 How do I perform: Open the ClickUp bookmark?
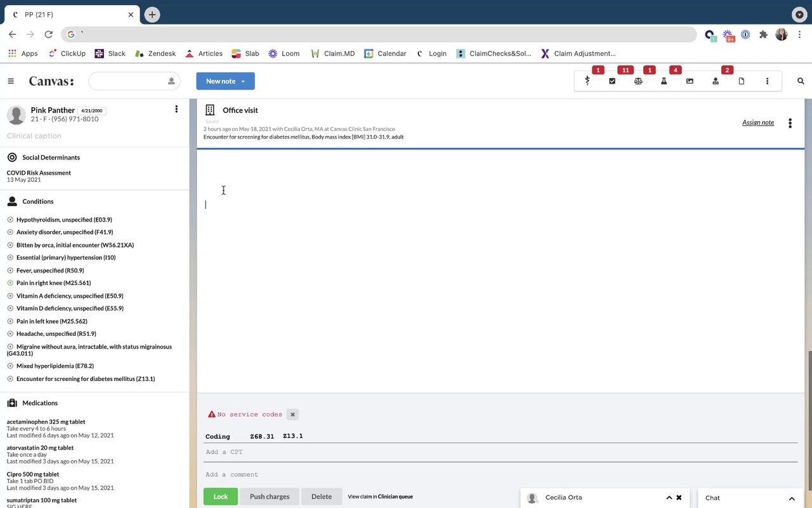point(67,53)
